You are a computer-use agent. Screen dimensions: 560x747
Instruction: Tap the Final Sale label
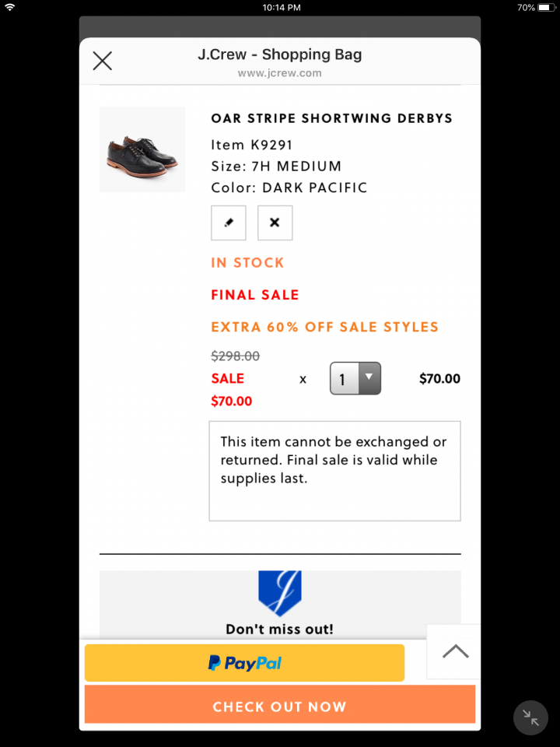pos(254,295)
